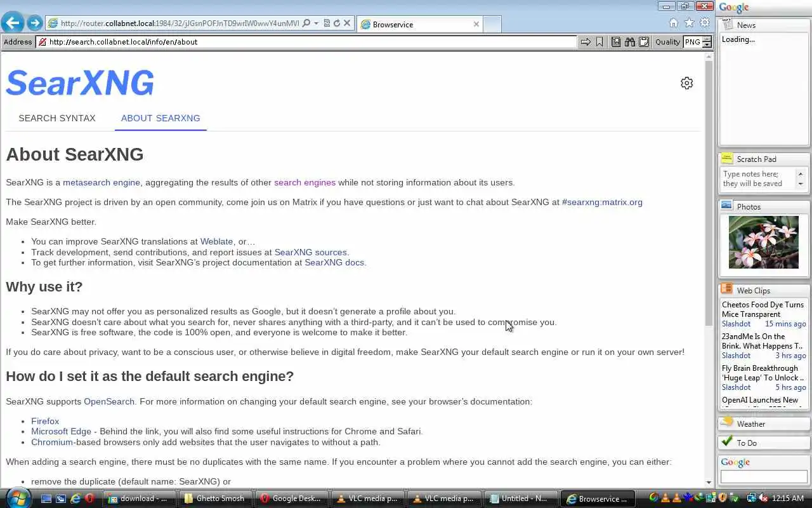Open the Google Desktop taskbar button

292,498
